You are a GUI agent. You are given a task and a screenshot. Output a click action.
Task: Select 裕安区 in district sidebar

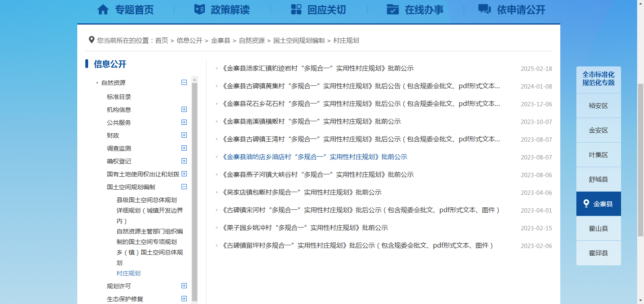coord(598,106)
